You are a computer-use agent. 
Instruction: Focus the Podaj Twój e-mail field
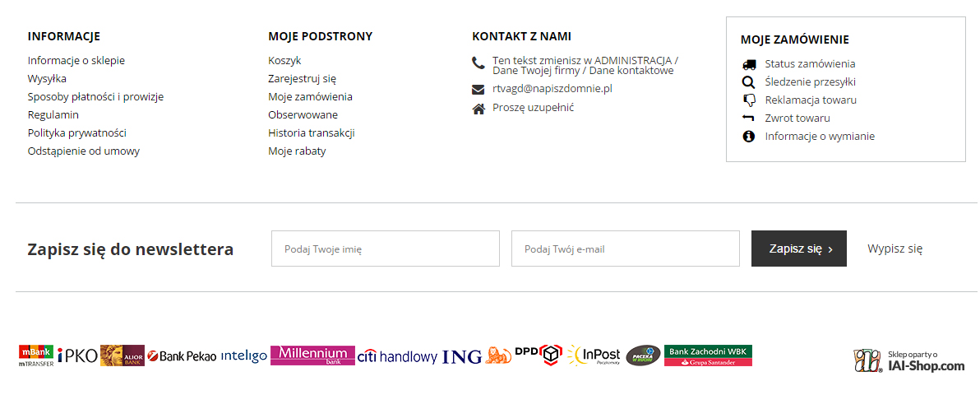click(x=625, y=249)
